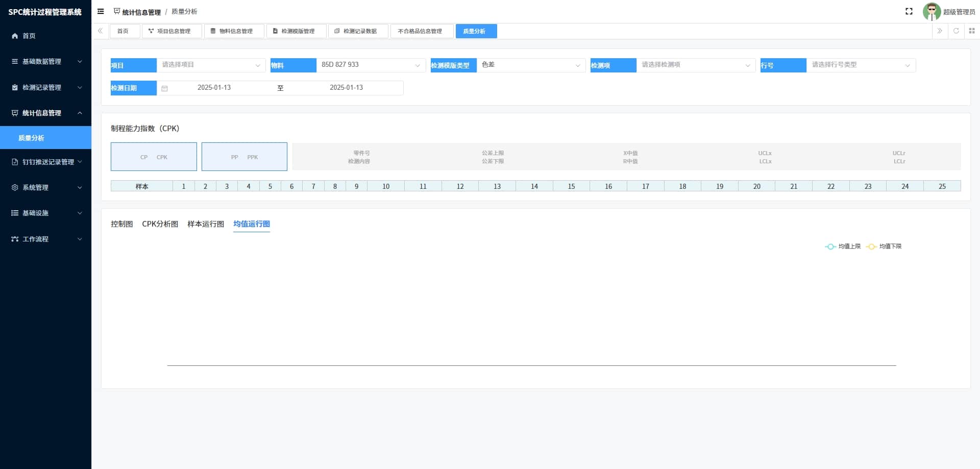980x469 pixels.
Task: Expand the 基础设施 menu
Action: pyautogui.click(x=80, y=213)
